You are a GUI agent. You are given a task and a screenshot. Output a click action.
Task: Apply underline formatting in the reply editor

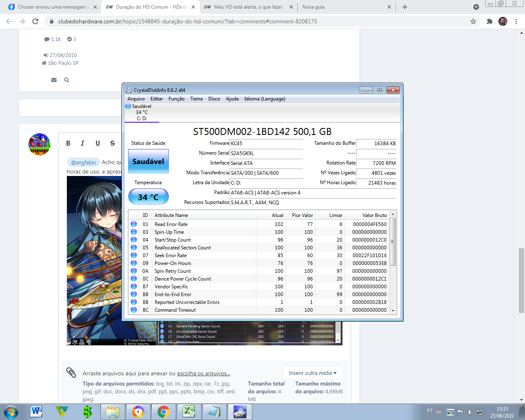pos(98,143)
